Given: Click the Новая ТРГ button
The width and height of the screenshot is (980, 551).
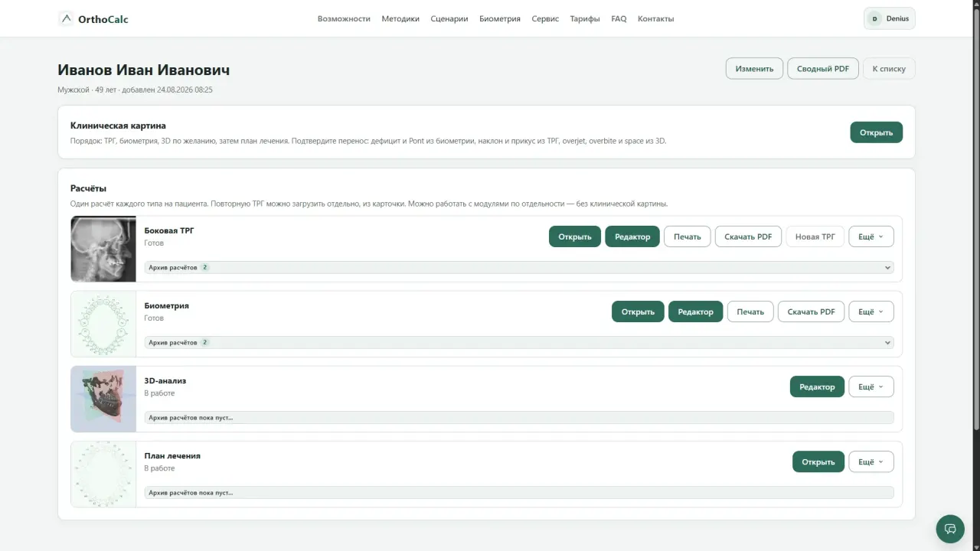Looking at the screenshot, I should (815, 236).
